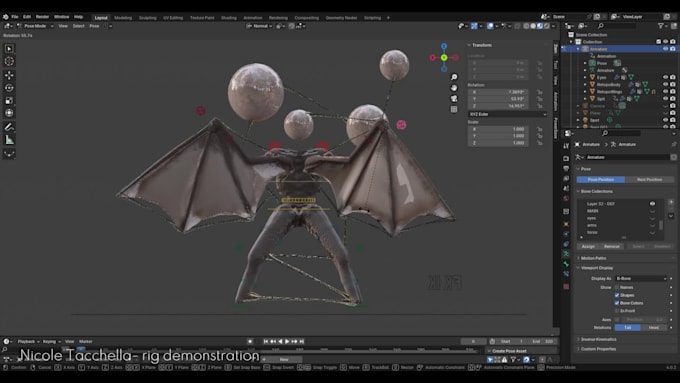Expand Inverse Kinematics panel
Image resolution: width=680 pixels, height=383 pixels.
tap(598, 339)
